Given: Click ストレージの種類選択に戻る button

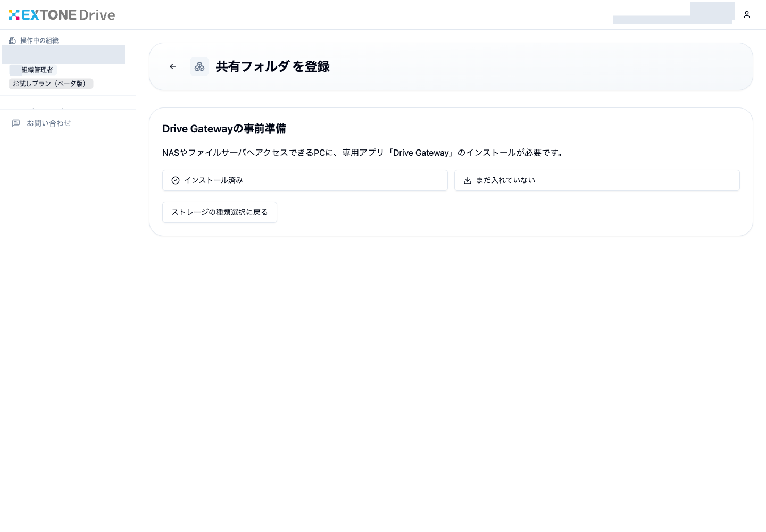Looking at the screenshot, I should [220, 212].
